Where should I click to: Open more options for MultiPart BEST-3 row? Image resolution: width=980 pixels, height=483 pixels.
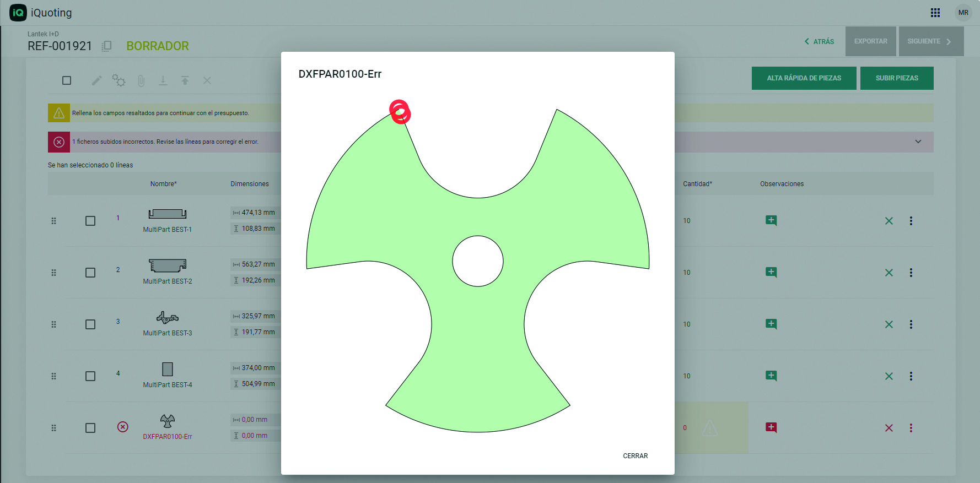pyautogui.click(x=911, y=324)
